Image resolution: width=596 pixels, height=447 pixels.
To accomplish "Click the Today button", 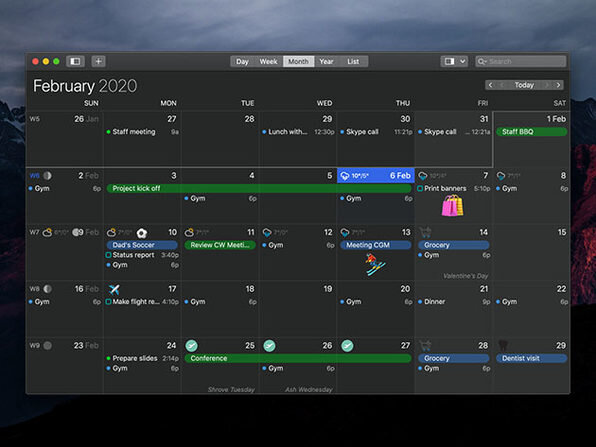I will click(x=524, y=85).
